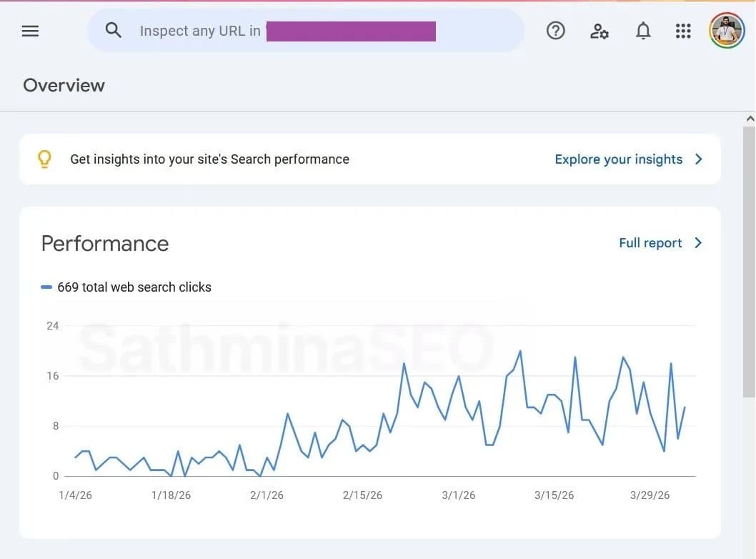This screenshot has height=559, width=756.
Task: Expand Explore your insights via its chevron
Action: [x=698, y=159]
